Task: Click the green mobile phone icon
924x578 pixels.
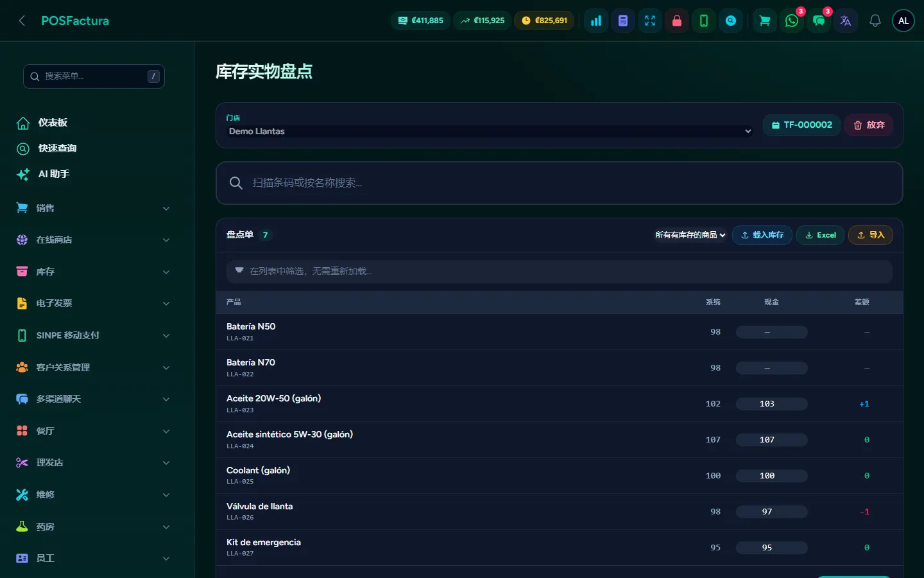Action: click(704, 21)
